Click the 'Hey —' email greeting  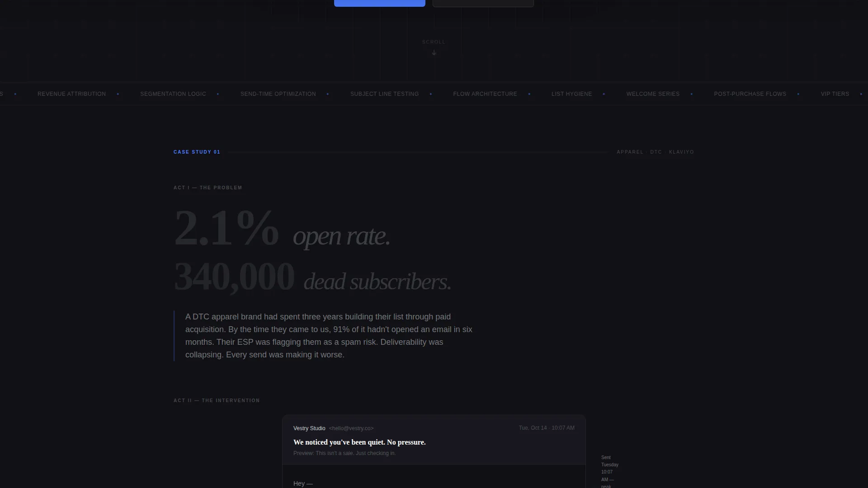pyautogui.click(x=303, y=483)
